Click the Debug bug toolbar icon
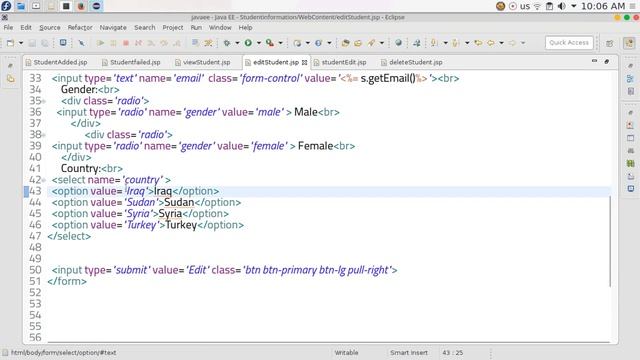The image size is (640, 360). pyautogui.click(x=227, y=43)
